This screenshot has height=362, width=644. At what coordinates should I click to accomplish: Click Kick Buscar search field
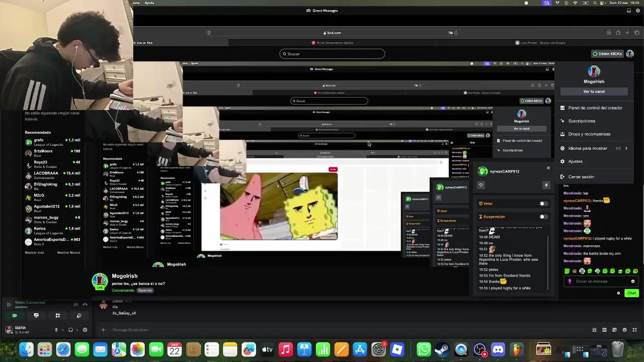click(x=332, y=54)
